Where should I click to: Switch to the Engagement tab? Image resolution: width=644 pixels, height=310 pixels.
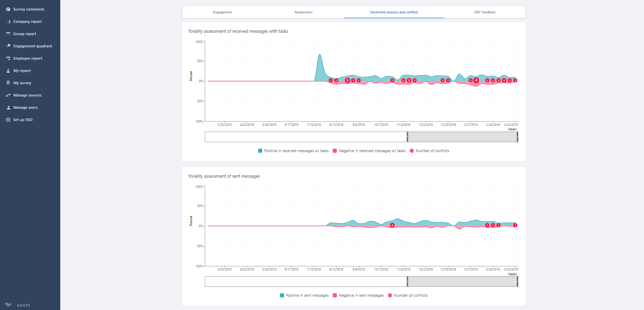click(x=222, y=12)
